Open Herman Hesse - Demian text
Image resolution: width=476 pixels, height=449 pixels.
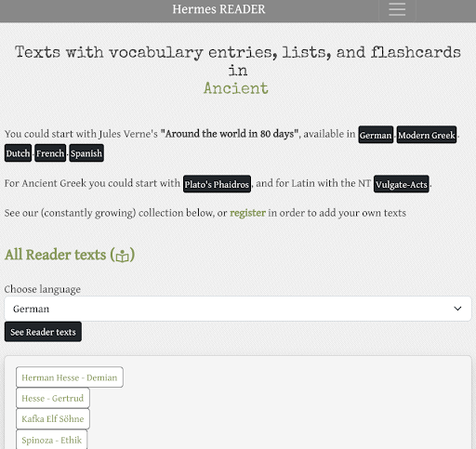(70, 377)
